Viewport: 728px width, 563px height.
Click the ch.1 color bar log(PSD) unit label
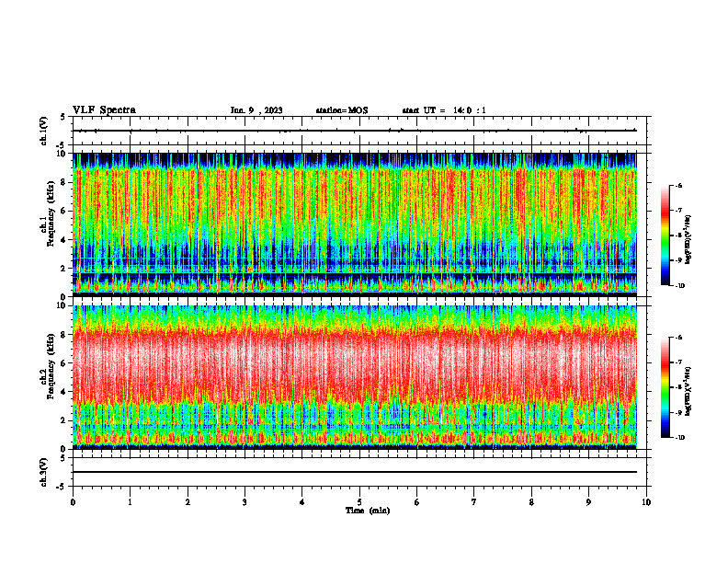(x=688, y=240)
